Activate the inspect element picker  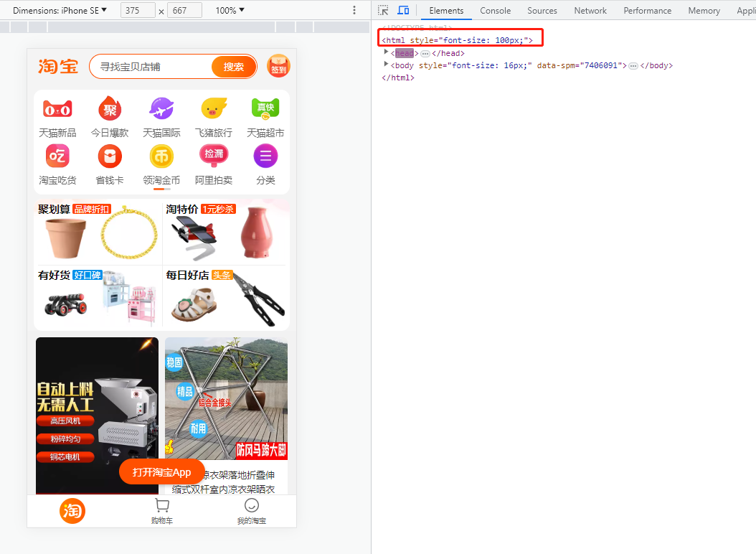(x=383, y=10)
